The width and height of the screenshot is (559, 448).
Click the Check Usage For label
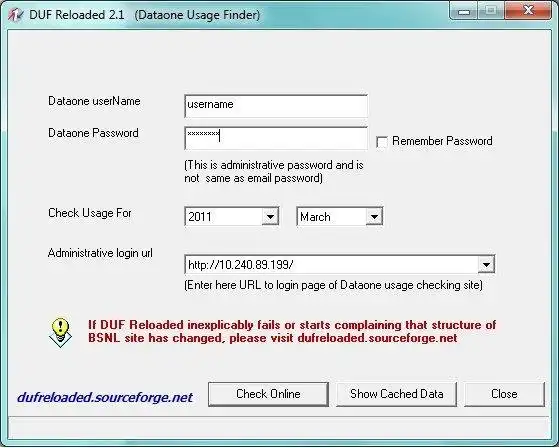[x=90, y=213]
